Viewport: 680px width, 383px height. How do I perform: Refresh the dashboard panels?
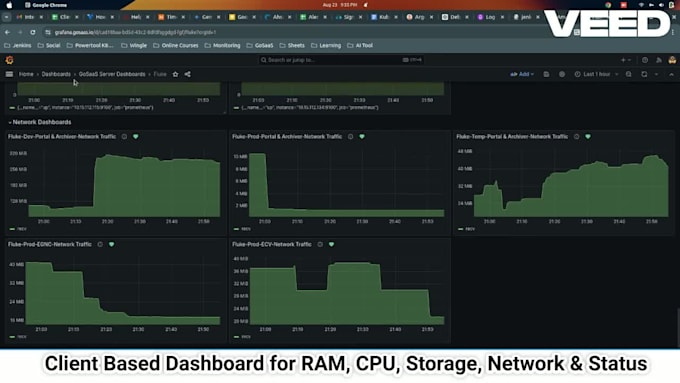[644, 74]
